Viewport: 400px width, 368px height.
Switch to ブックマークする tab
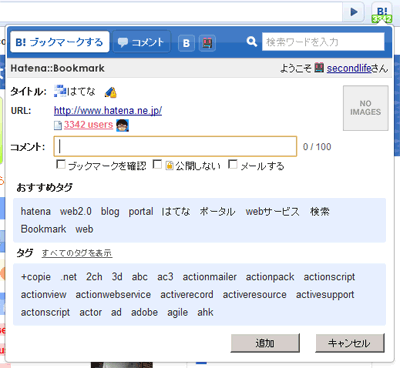60,42
